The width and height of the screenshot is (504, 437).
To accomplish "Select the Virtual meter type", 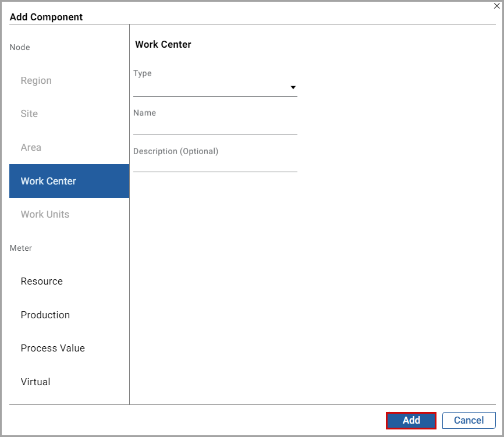I will coord(36,382).
